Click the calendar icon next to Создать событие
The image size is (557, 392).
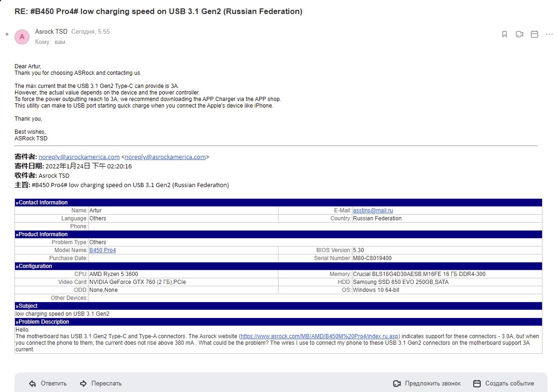(477, 384)
